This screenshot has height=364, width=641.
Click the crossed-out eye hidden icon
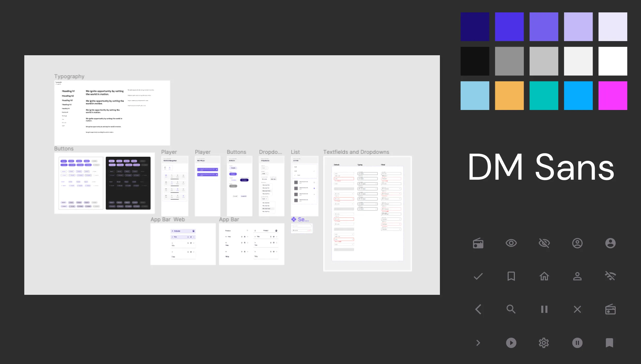(x=544, y=243)
